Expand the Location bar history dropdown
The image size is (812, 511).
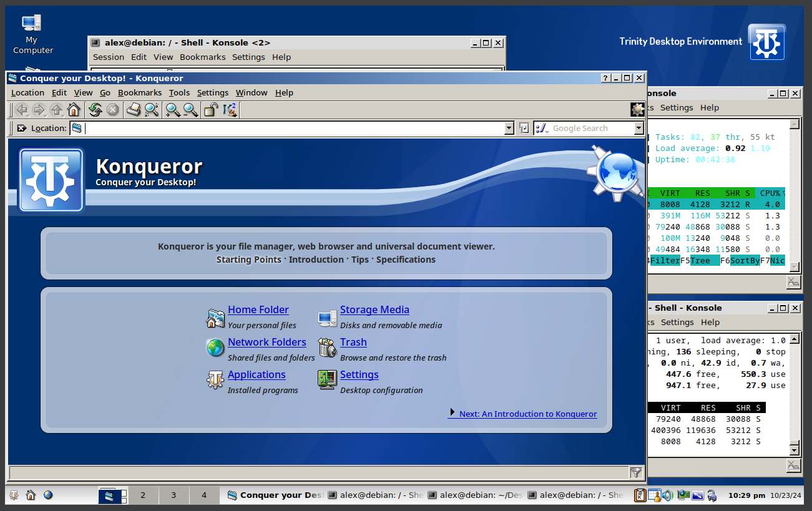pos(509,128)
